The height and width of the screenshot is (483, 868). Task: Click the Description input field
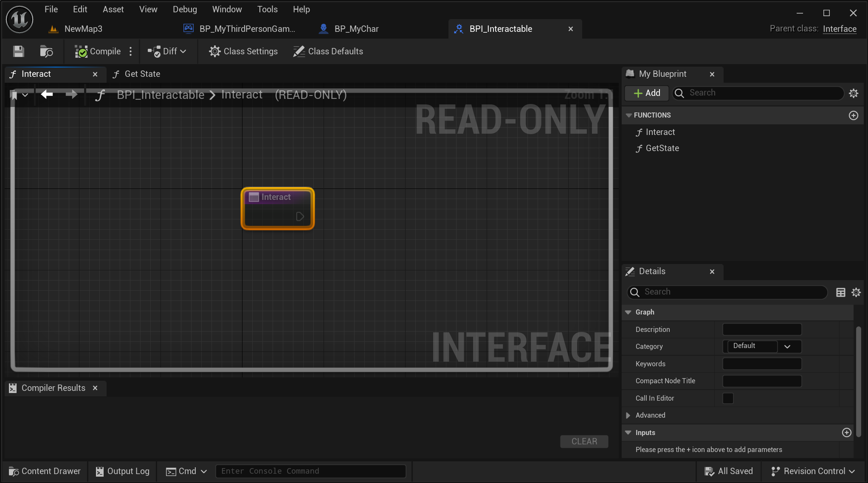[x=762, y=329]
